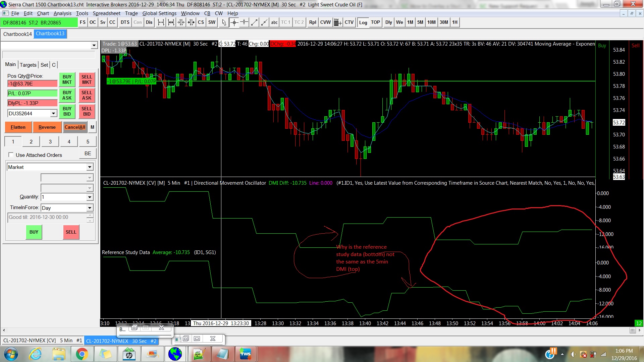Open Google Chrome from the taskbar

point(82,354)
